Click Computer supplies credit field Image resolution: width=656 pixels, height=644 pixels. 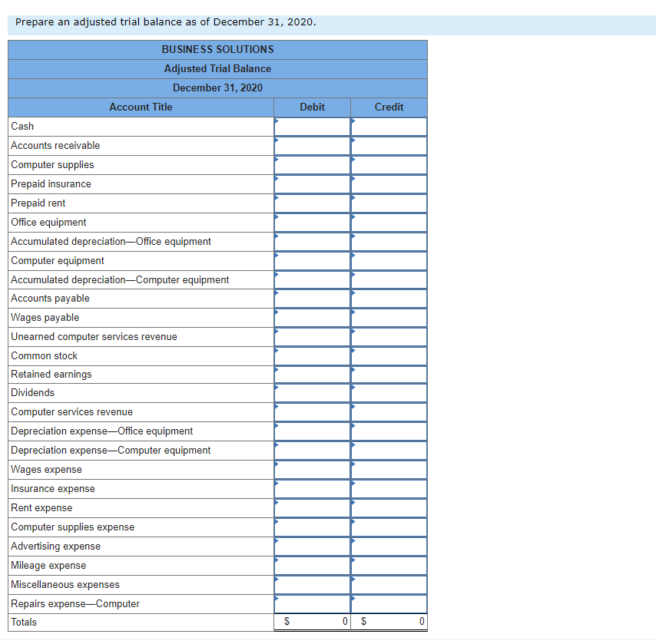click(x=389, y=165)
